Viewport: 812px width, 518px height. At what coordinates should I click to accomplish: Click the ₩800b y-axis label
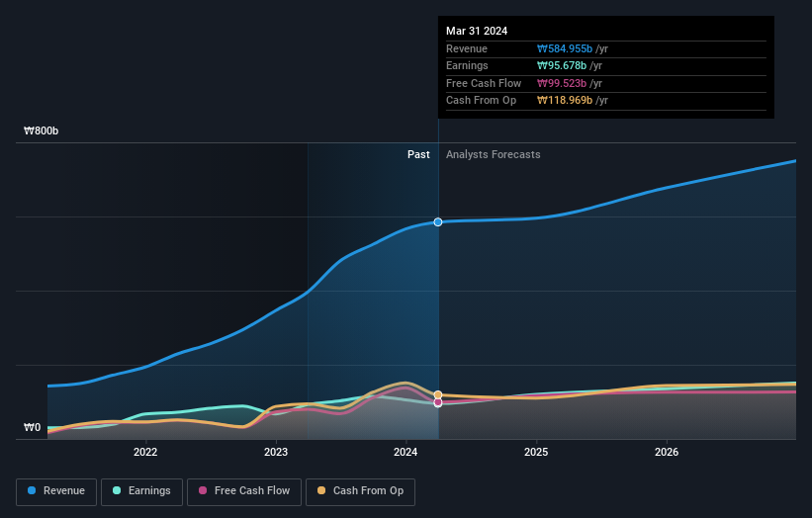click(41, 130)
